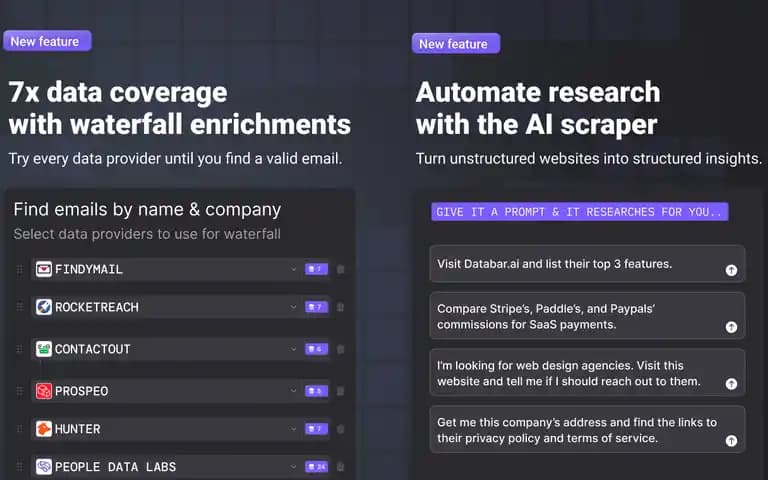Delete the Findymail provider with trash icon
The height and width of the screenshot is (480, 768).
[341, 269]
